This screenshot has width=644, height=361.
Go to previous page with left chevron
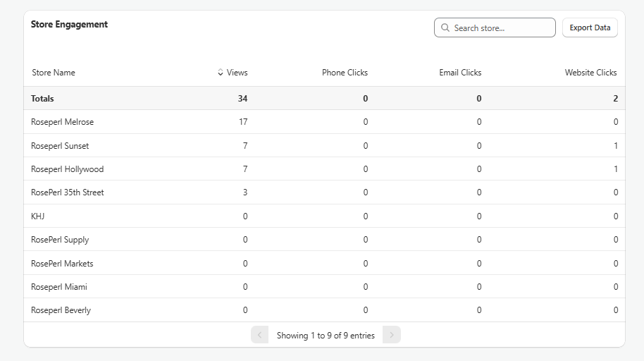click(x=259, y=335)
